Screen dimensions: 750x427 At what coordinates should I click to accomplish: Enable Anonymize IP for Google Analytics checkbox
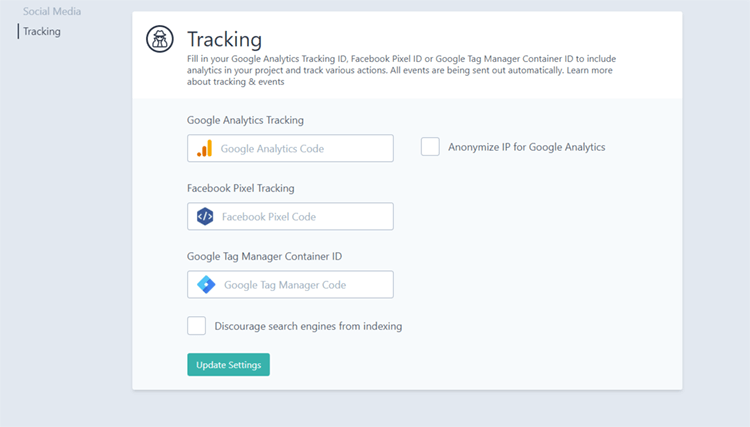430,147
